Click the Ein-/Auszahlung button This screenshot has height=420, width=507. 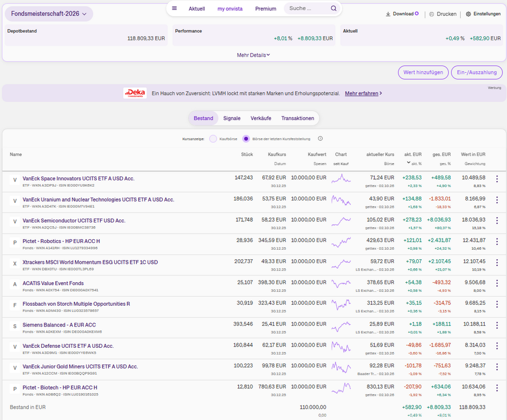point(477,72)
